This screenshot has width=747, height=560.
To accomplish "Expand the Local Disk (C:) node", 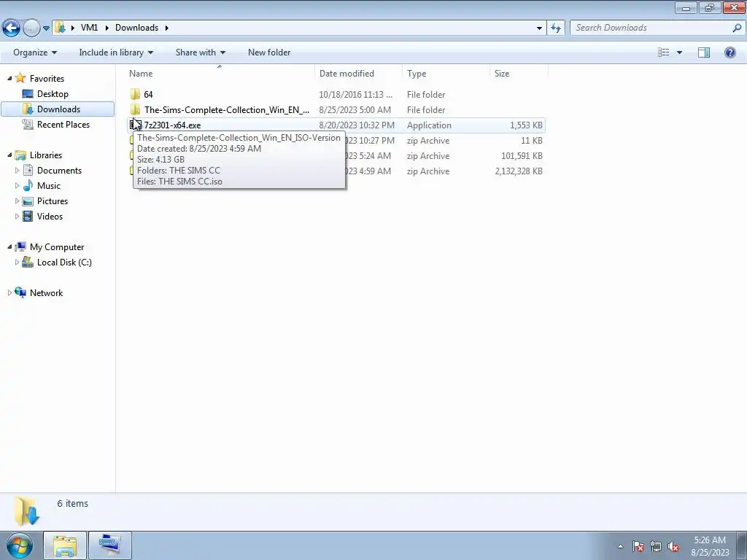I will 18,262.
